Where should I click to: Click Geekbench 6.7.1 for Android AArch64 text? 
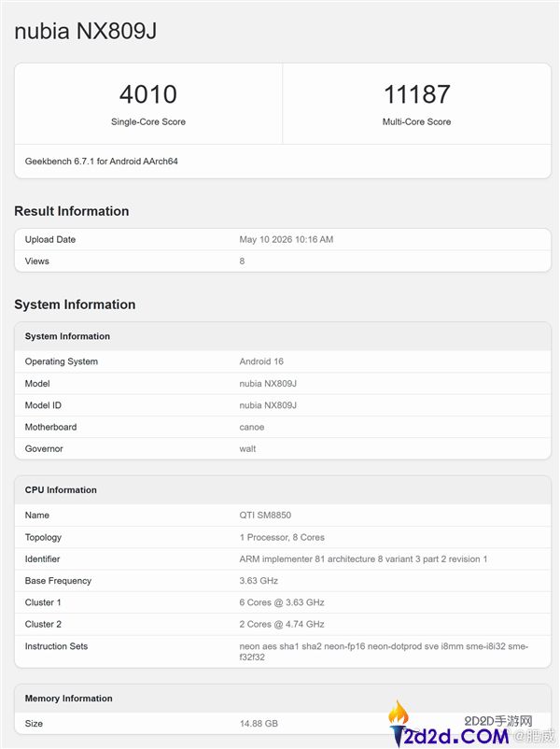point(101,162)
